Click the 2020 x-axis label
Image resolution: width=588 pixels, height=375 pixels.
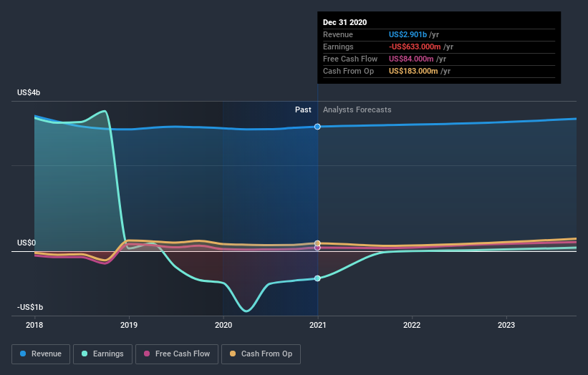223,325
